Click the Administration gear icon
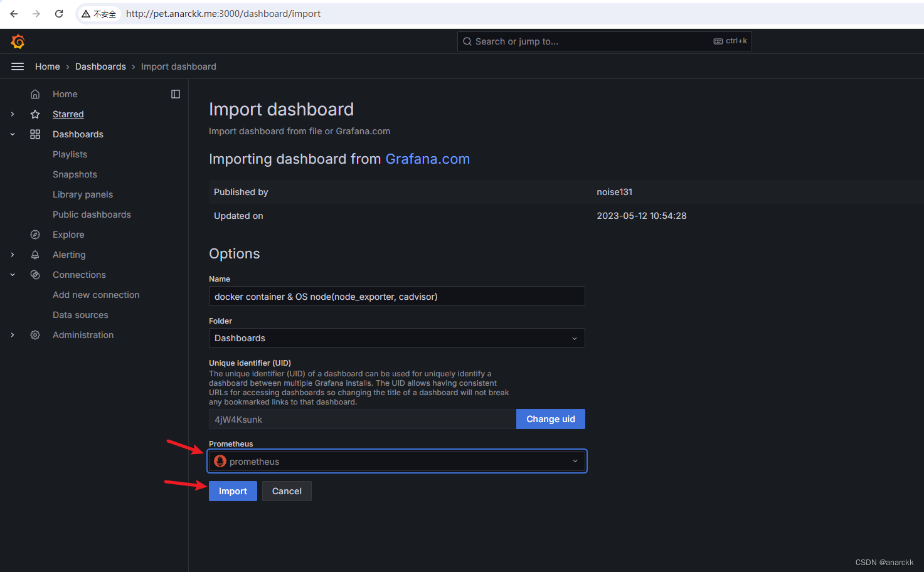This screenshot has height=572, width=924. coord(35,335)
